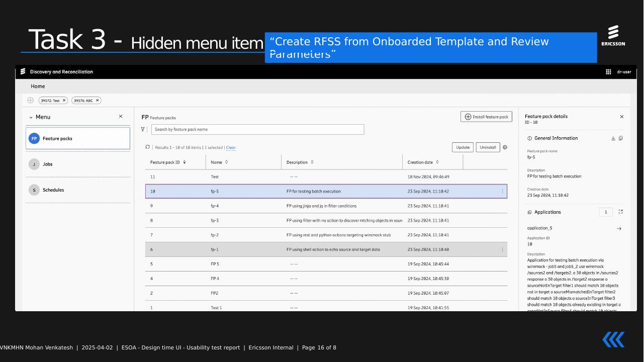Image resolution: width=644 pixels, height=362 pixels.
Task: Click the Applications section heading
Action: click(x=547, y=212)
